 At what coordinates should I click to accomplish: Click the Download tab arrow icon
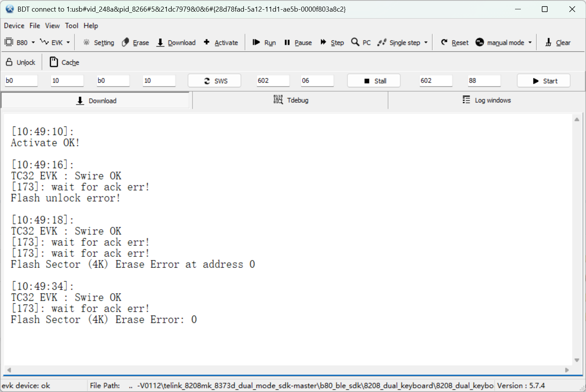coord(80,100)
